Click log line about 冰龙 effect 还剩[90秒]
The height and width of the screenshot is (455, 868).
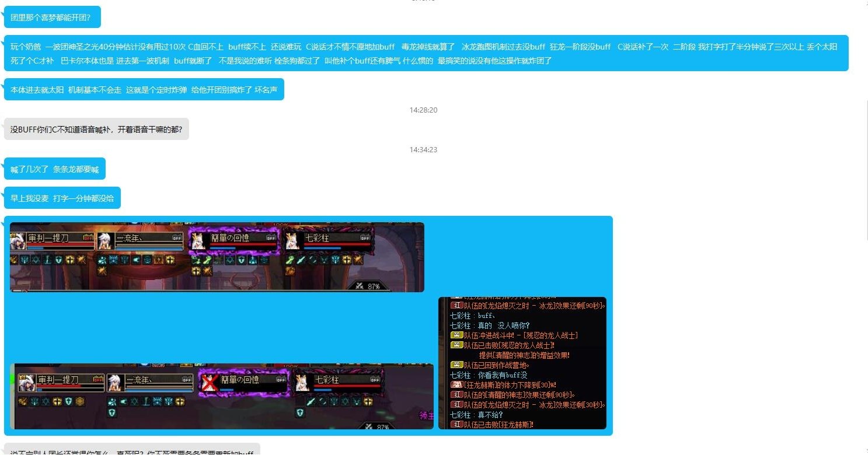tap(528, 306)
